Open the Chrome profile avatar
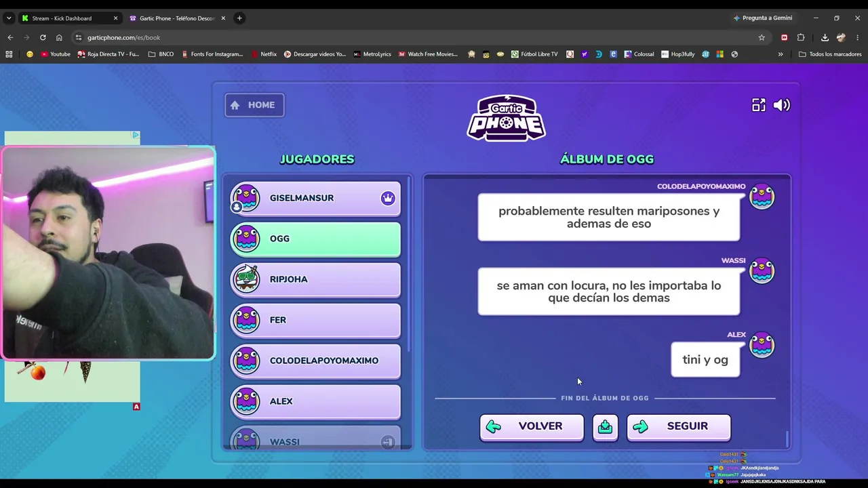The width and height of the screenshot is (868, 488). point(841,37)
